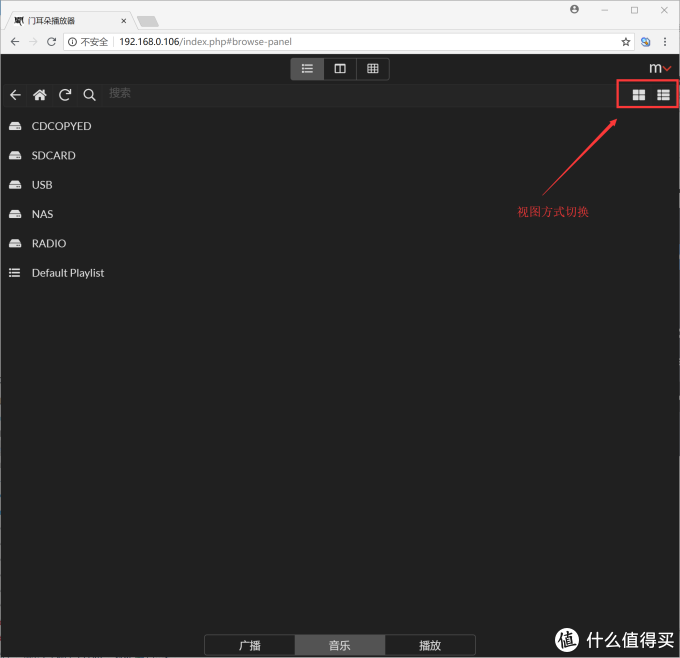
Task: Switch to the 音乐 tab
Action: tap(340, 645)
